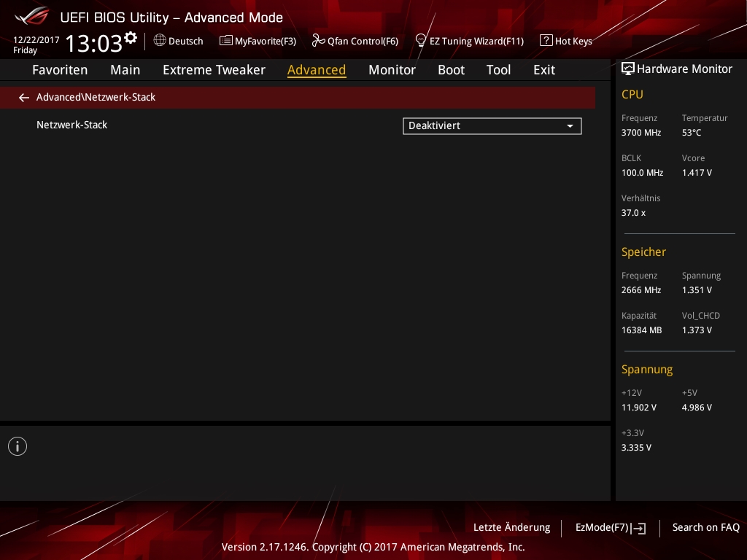Click the settings gear beside the clock
Image resolution: width=747 pixels, height=560 pixels.
pos(131,37)
